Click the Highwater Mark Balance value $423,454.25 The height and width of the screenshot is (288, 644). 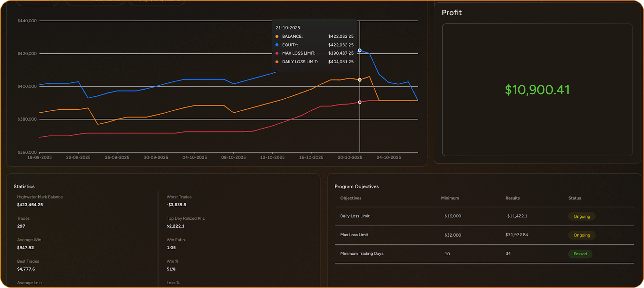[30, 205]
